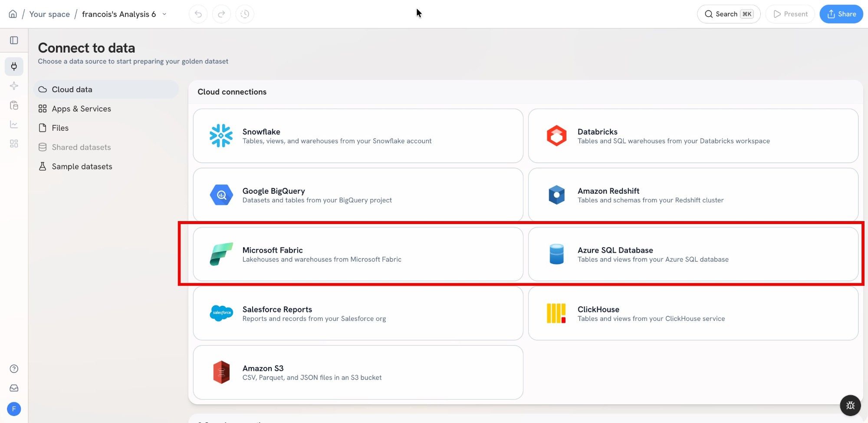Screen dimensions: 868x423
Task: Choose the Azure SQL Database card
Action: pyautogui.click(x=693, y=254)
